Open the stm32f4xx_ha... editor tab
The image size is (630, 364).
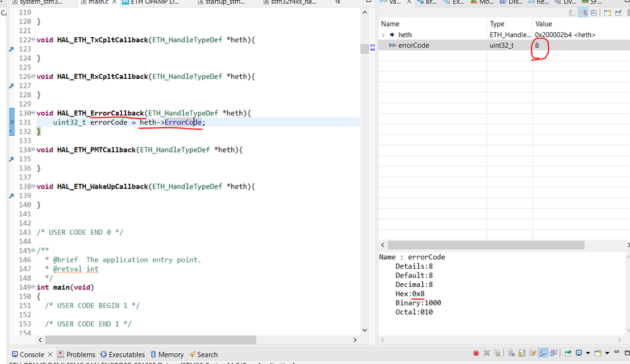click(x=290, y=3)
